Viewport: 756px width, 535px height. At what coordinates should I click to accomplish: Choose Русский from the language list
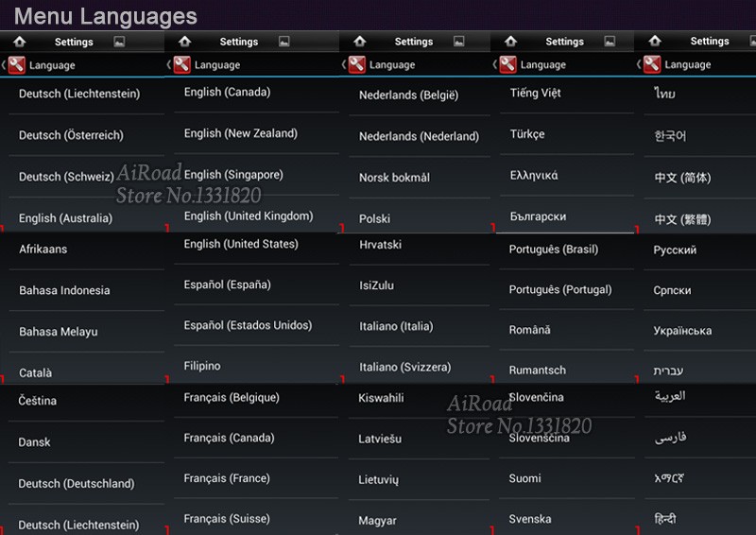[x=676, y=250]
